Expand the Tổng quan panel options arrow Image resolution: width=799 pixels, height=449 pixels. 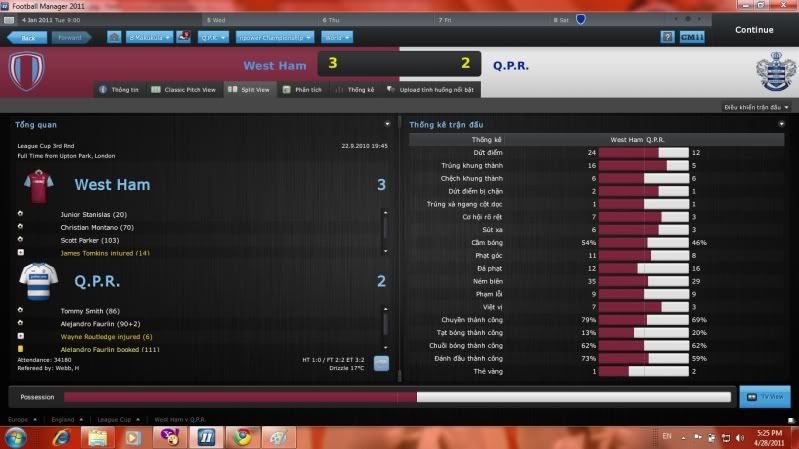387,124
